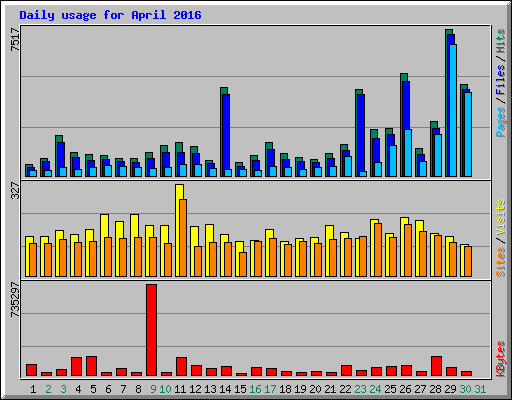The image size is (512, 400).
Task: Select day label 22
Action: tap(345, 389)
